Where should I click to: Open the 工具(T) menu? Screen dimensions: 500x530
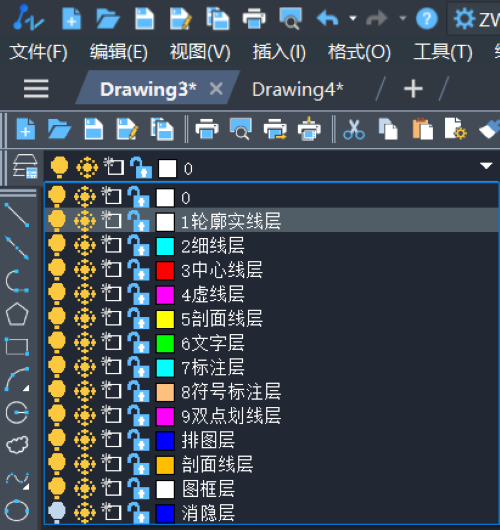[443, 52]
